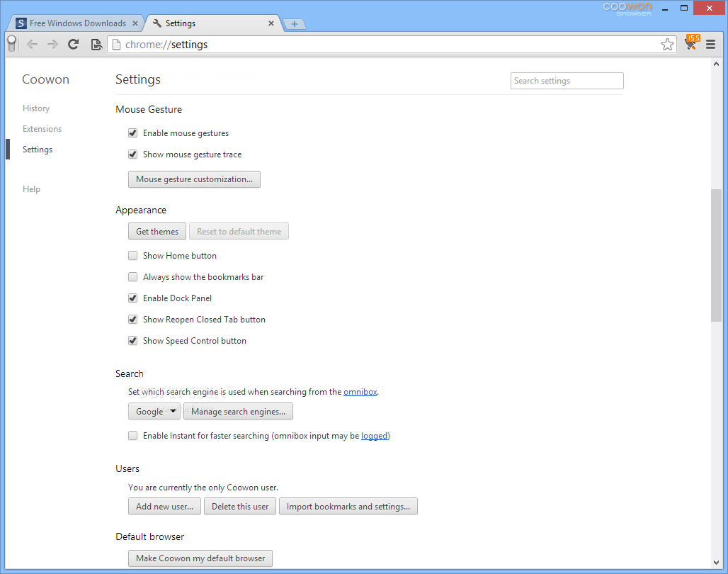The width and height of the screenshot is (728, 574).
Task: Open Extensions in the sidebar
Action: [42, 129]
